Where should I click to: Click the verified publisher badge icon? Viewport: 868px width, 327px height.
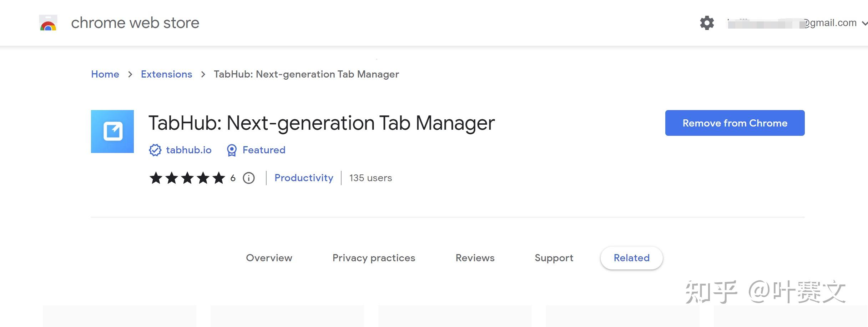click(x=155, y=150)
